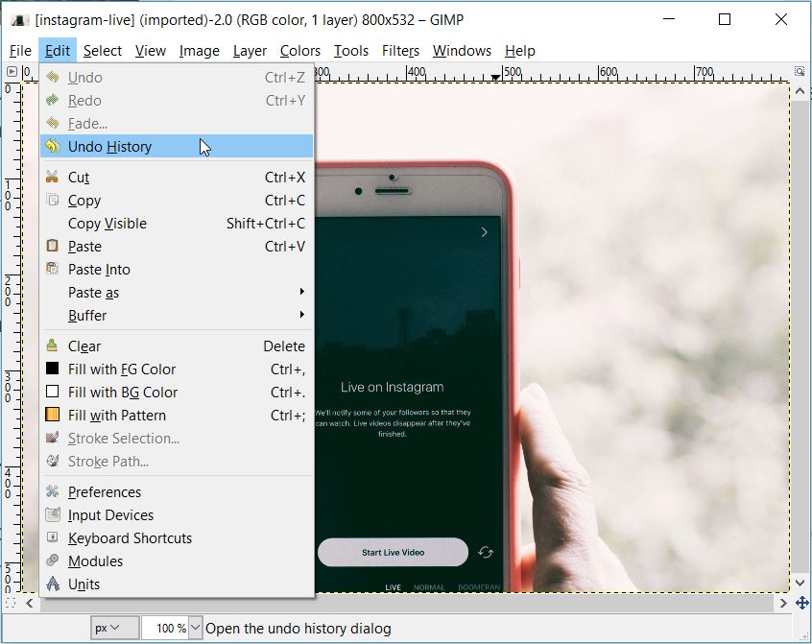This screenshot has width=812, height=644.
Task: Click the zoom field showing 100 %
Action: tap(165, 628)
